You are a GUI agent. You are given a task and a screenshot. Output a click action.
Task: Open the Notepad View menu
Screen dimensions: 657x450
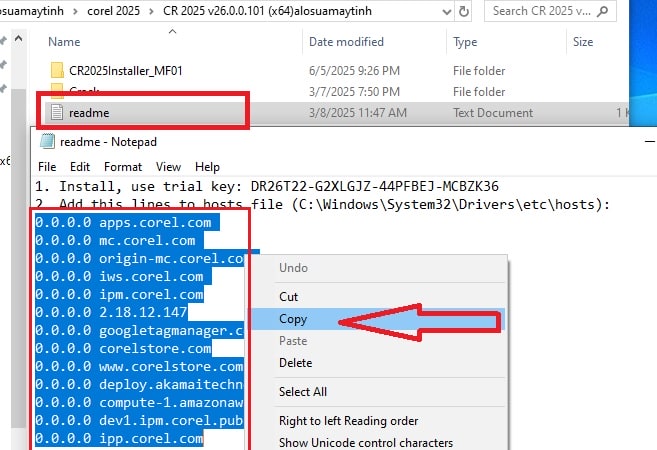[168, 167]
